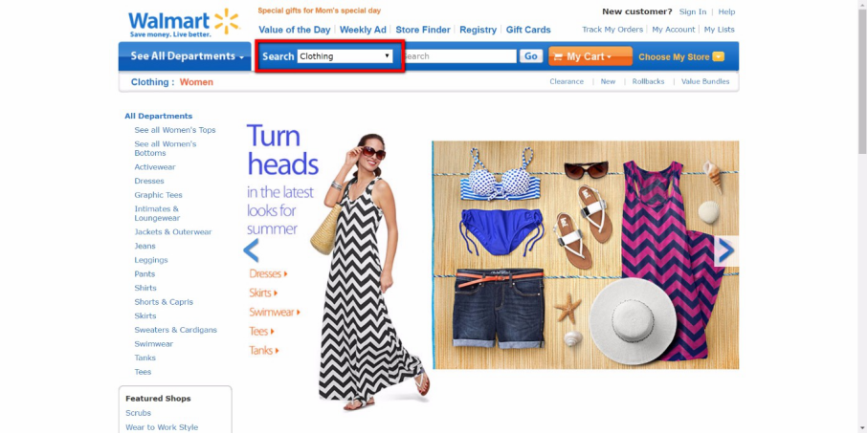Screen dimensions: 868x434
Task: Click the orange arrow beside Swimwear
Action: click(x=299, y=312)
